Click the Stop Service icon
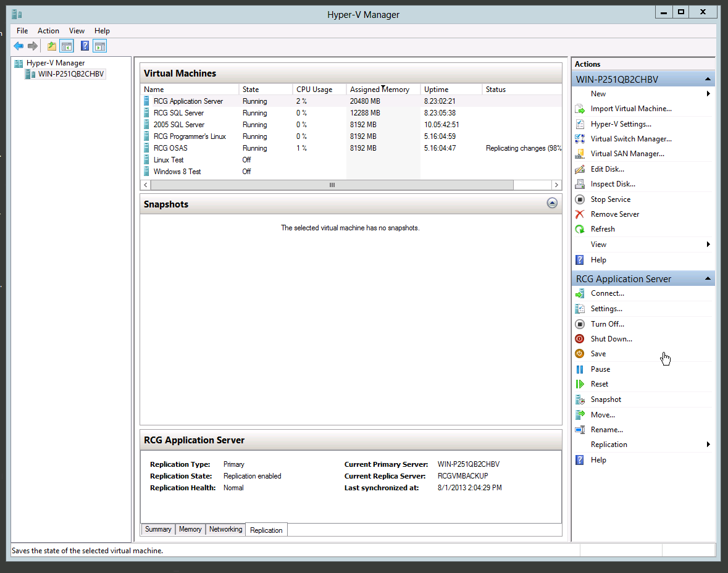 tap(580, 199)
